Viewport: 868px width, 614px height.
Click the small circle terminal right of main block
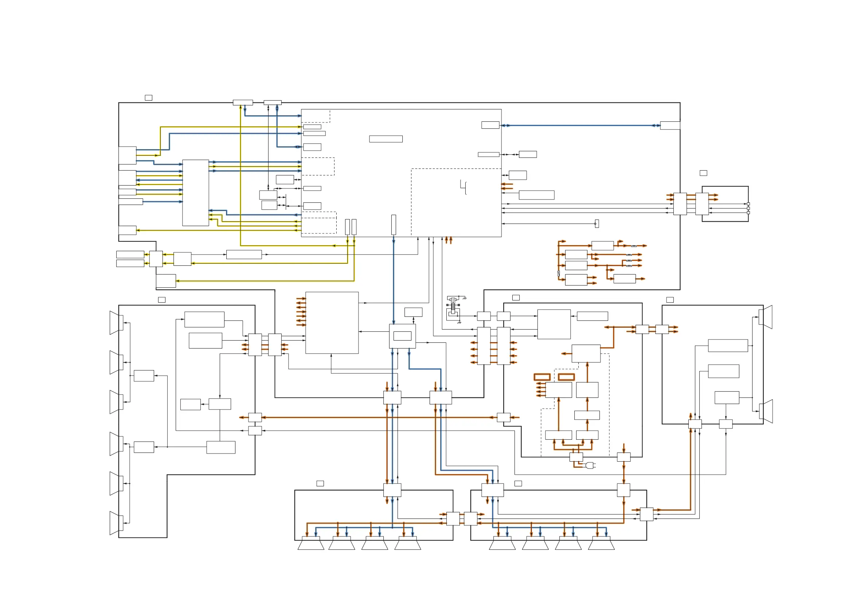pyautogui.click(x=595, y=224)
